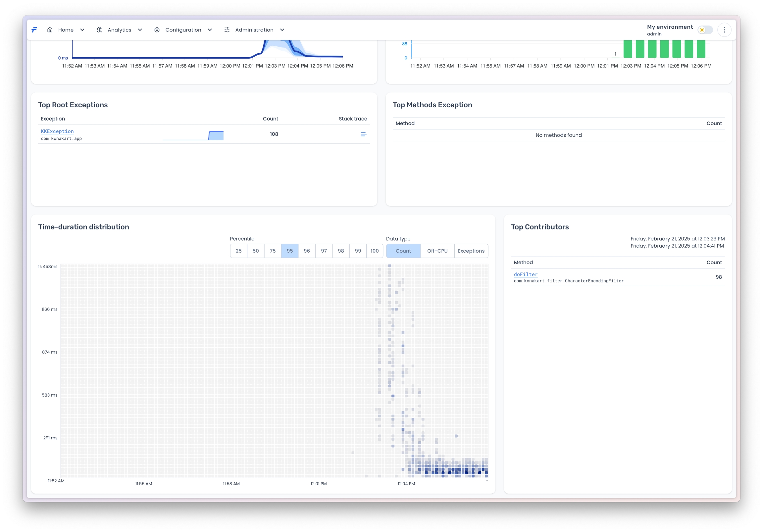Click the Analytics icon
Viewport: 763px width, 532px height.
point(99,30)
